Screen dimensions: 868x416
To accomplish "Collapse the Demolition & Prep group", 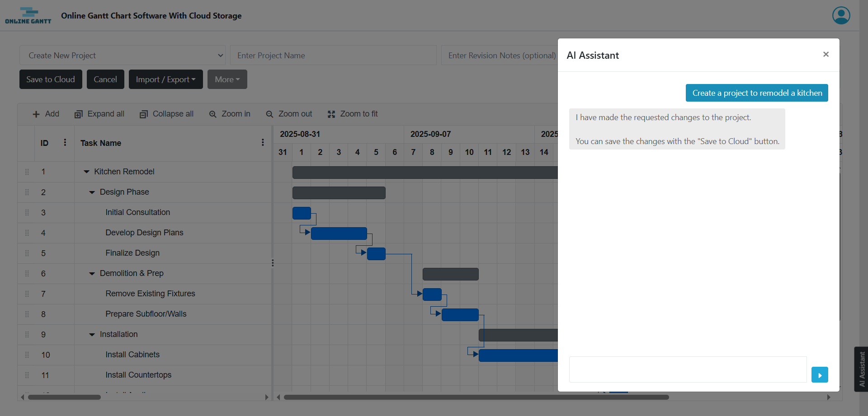I will 92,273.
